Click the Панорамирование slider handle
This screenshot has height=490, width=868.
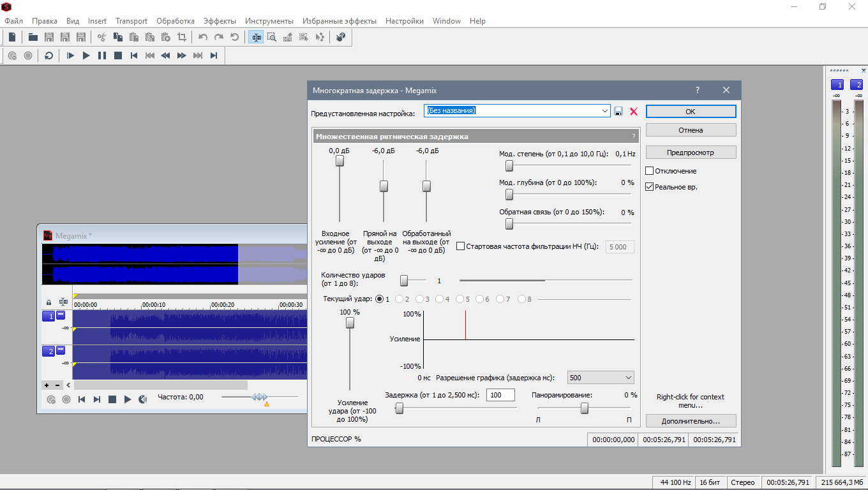(585, 409)
